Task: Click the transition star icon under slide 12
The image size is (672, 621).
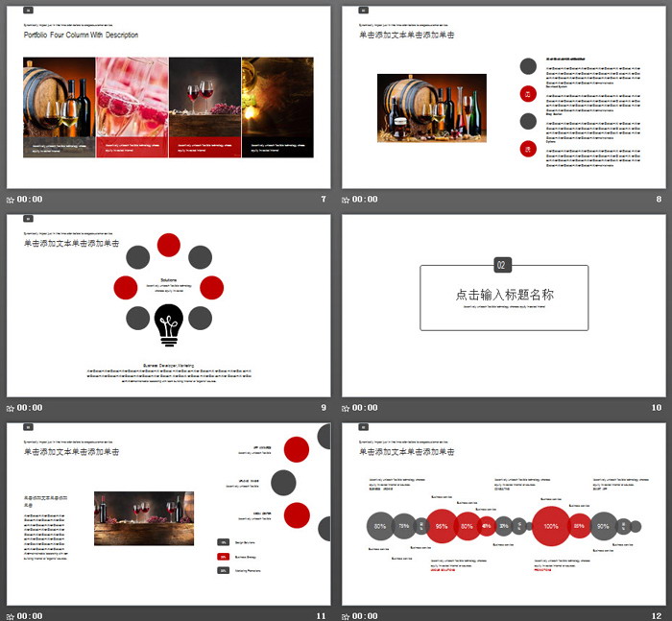Action: click(x=347, y=615)
